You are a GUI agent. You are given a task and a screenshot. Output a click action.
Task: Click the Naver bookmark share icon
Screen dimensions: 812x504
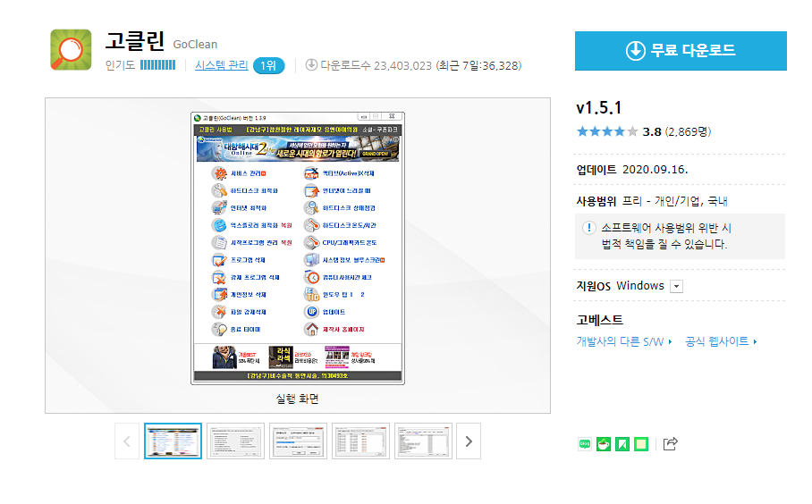[622, 444]
